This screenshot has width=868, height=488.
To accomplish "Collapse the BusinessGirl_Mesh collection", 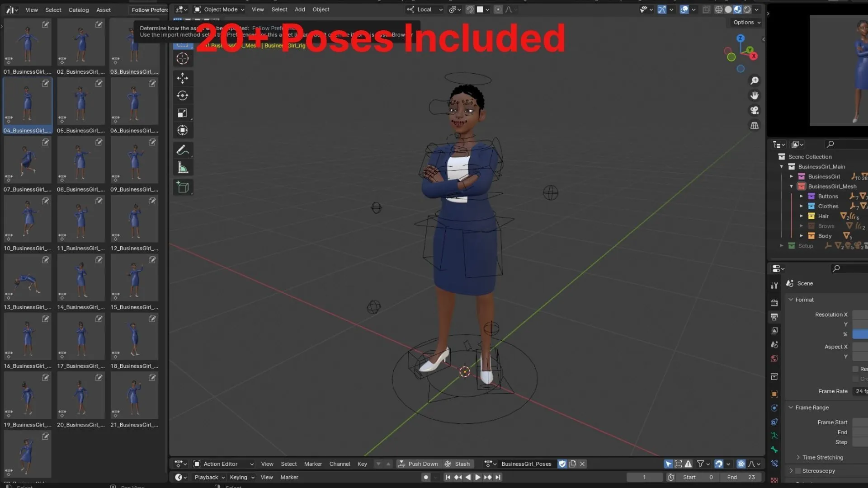I will point(791,186).
